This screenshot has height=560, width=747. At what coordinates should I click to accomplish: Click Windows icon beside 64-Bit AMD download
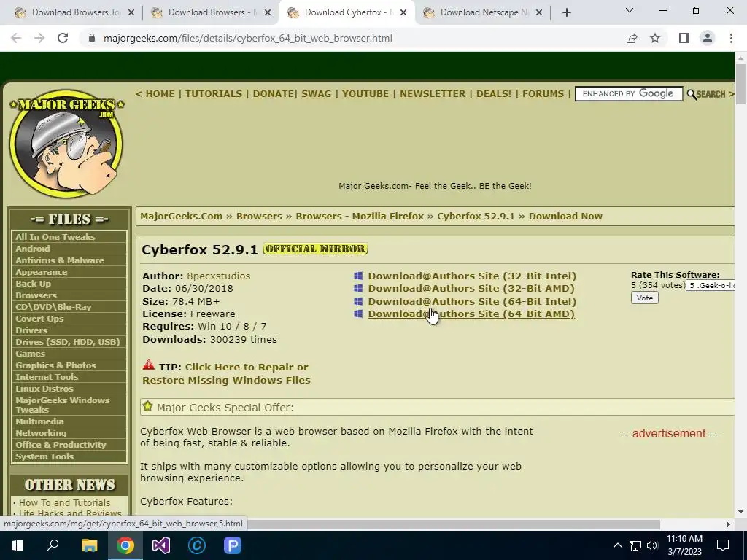click(x=358, y=314)
